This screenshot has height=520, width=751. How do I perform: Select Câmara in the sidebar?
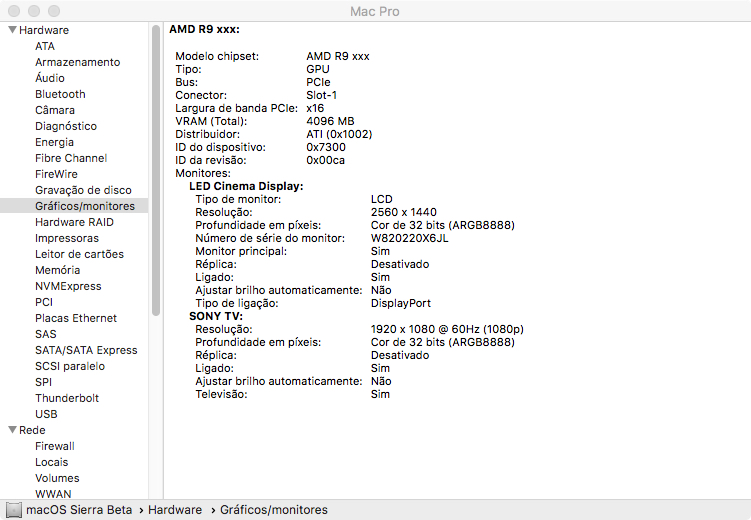pyautogui.click(x=55, y=110)
